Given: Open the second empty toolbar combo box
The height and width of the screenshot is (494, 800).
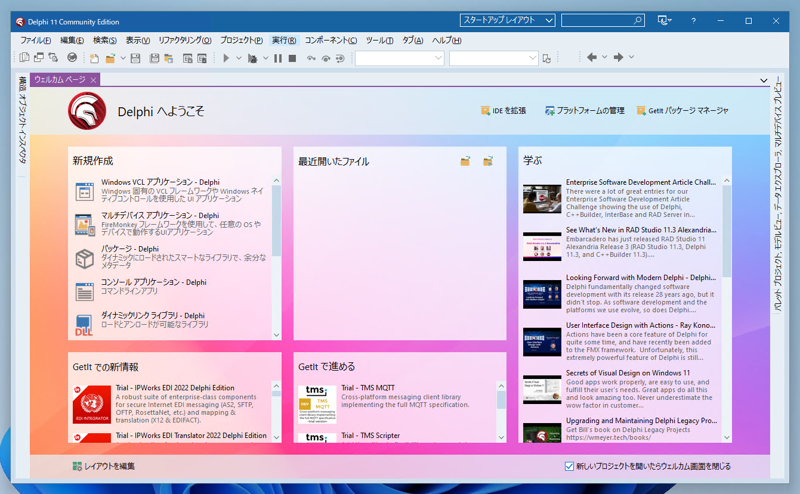Looking at the screenshot, I should click(493, 58).
